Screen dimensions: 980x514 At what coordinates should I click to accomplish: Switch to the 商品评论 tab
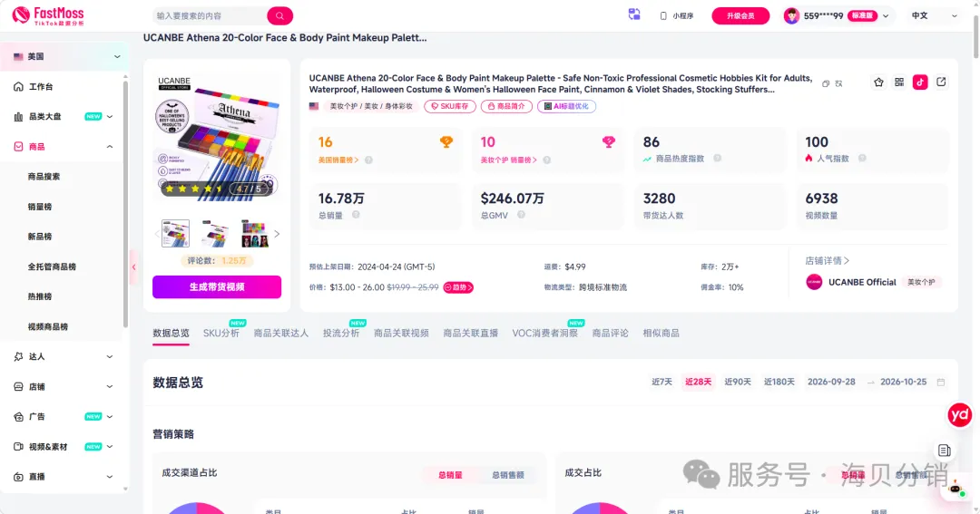coord(610,334)
